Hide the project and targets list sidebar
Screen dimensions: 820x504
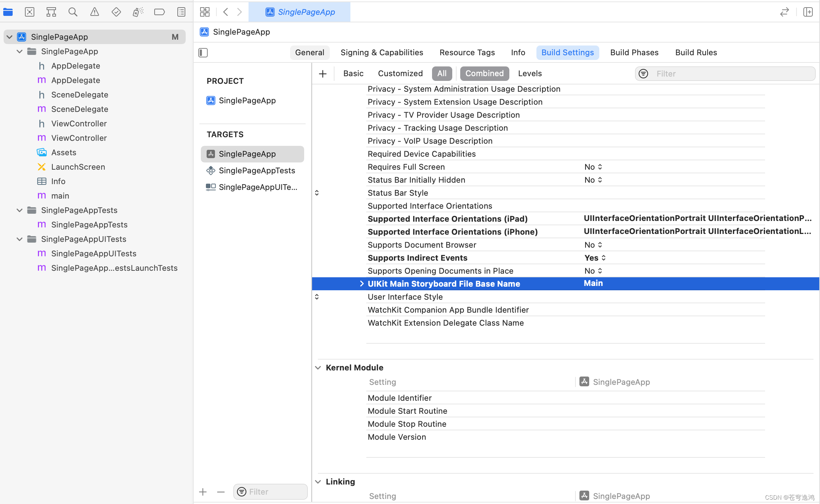(x=203, y=53)
